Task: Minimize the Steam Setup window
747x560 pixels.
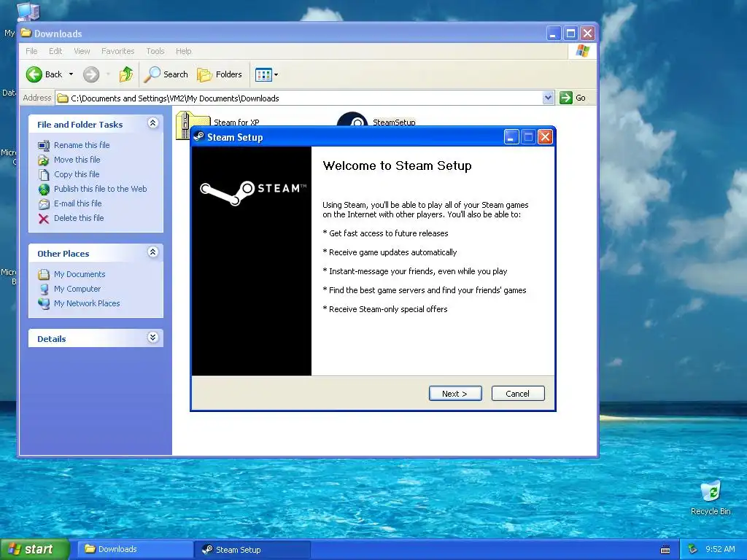Action: [x=511, y=137]
